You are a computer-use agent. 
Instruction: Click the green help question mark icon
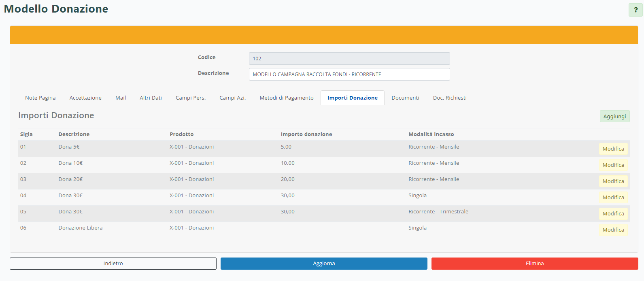click(635, 10)
